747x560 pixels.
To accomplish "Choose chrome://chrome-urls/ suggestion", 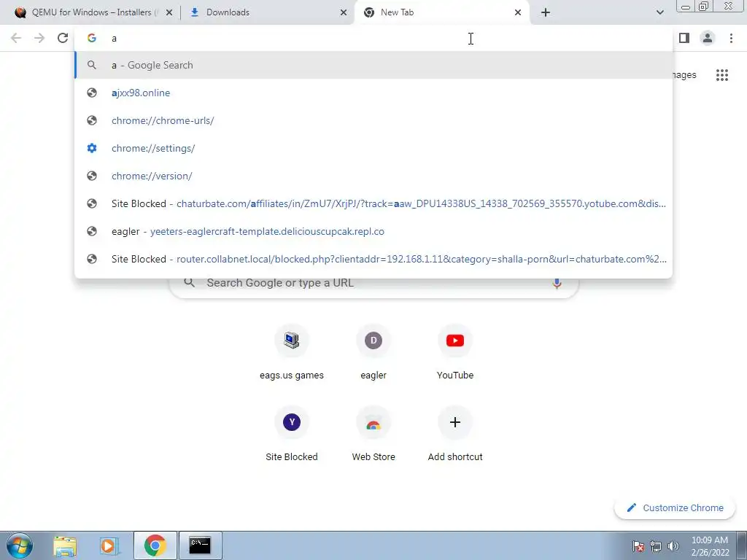I will click(x=373, y=120).
